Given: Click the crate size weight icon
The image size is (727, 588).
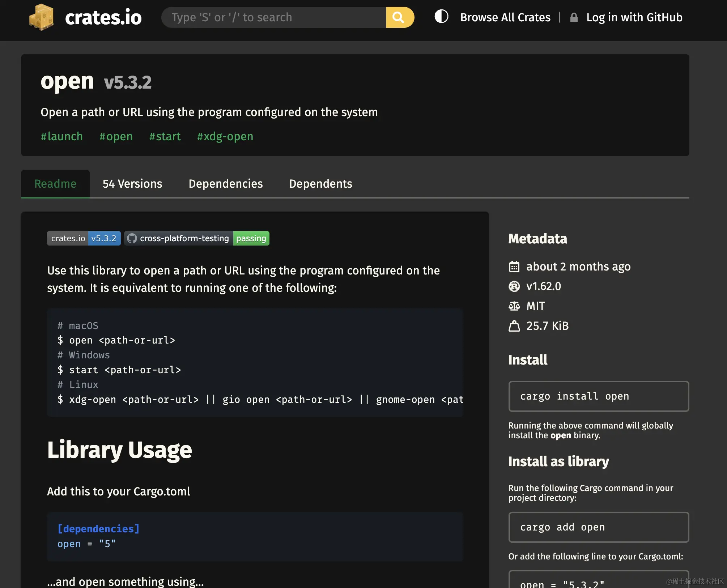Looking at the screenshot, I should [514, 326].
